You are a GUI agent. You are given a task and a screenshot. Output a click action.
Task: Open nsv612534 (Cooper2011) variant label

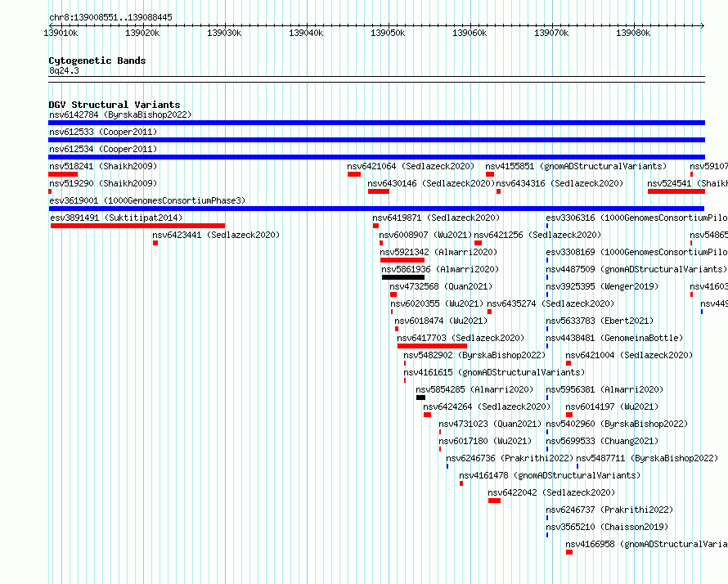pyautogui.click(x=103, y=149)
